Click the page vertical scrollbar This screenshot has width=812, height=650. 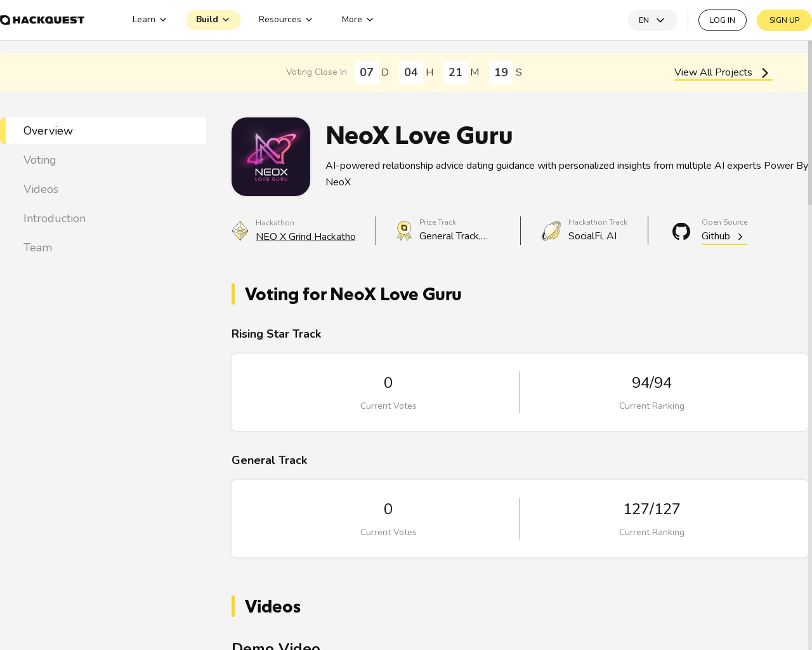tap(809, 123)
